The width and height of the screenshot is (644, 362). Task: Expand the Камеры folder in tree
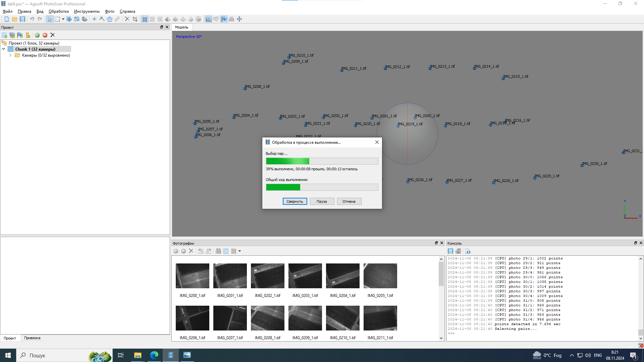[x=10, y=55]
